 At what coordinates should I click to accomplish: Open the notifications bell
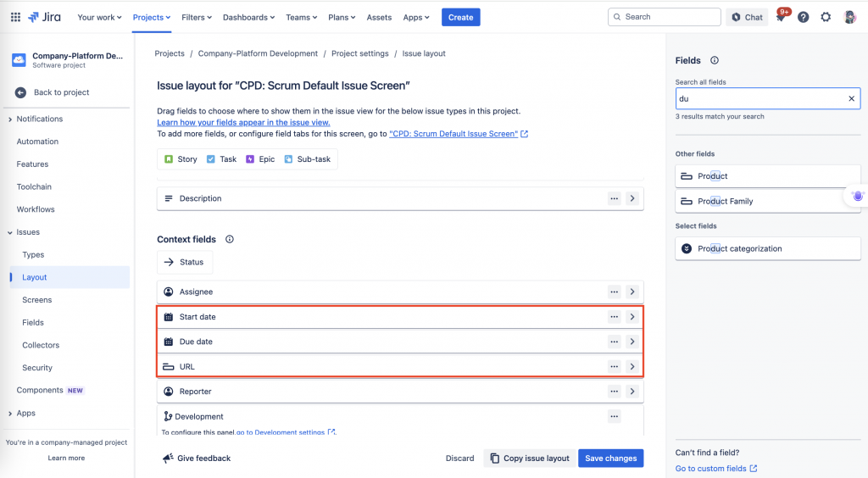point(781,17)
